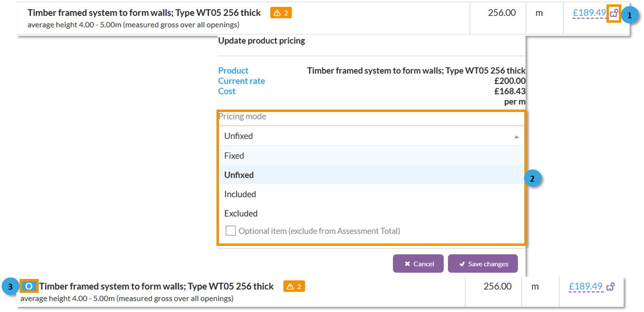Choose Unfixed from the pricing mode list
Viewport: 644px width, 312px height.
(239, 175)
